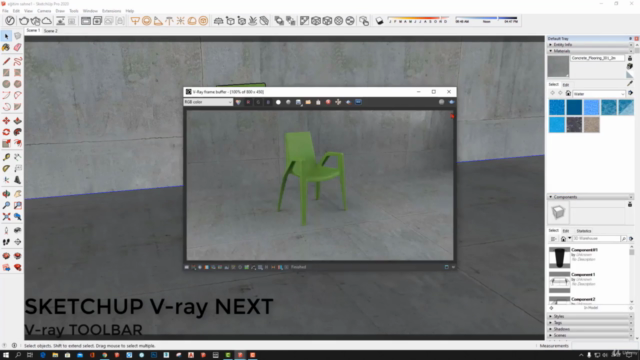Click the Select tab in Components panel

(x=553, y=231)
